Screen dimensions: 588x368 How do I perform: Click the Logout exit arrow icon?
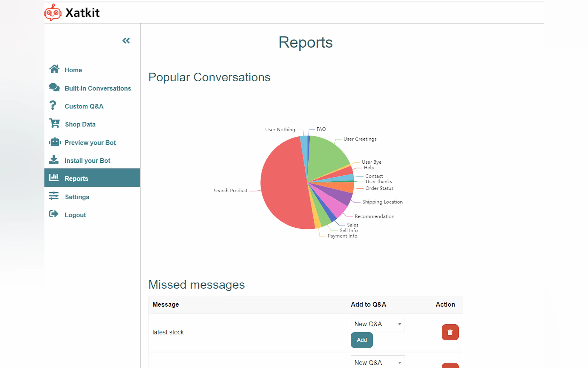point(54,214)
